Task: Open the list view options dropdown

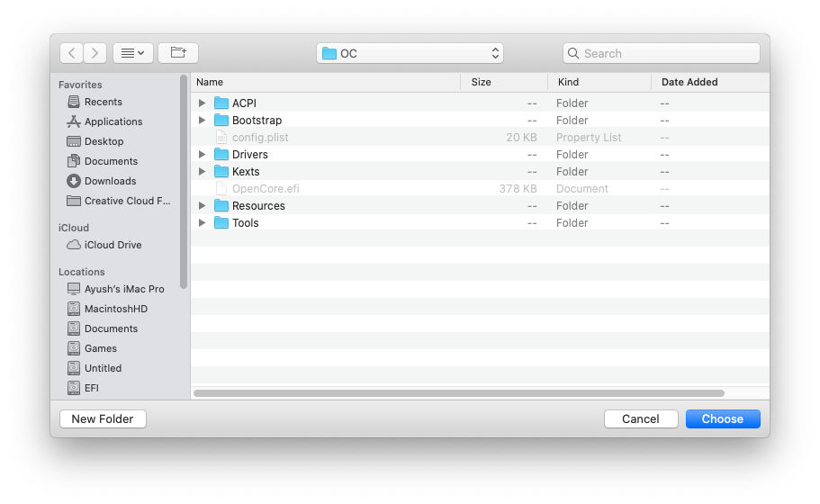Action: [133, 53]
